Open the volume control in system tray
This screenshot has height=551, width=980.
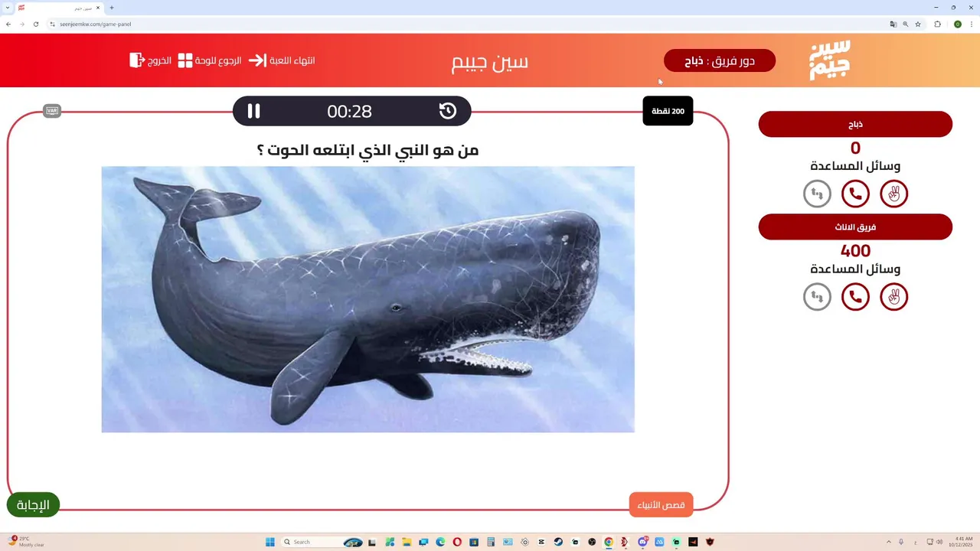(x=939, y=542)
